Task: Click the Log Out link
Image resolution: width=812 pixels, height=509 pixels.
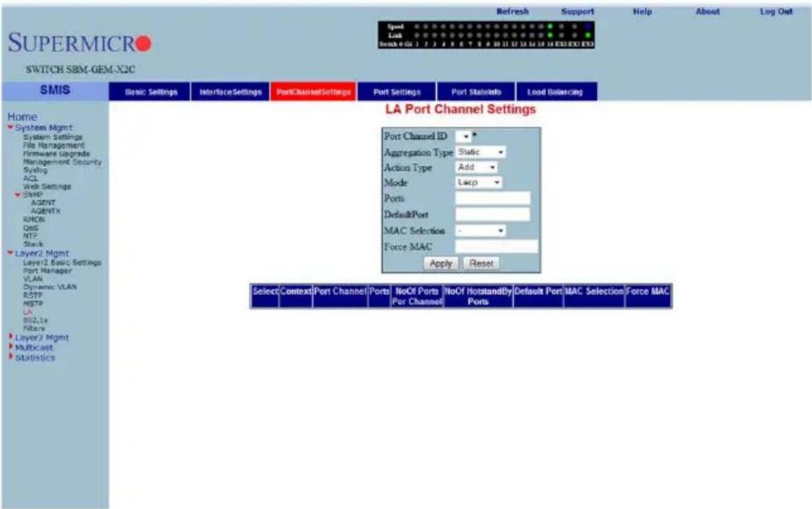Action: (x=775, y=11)
